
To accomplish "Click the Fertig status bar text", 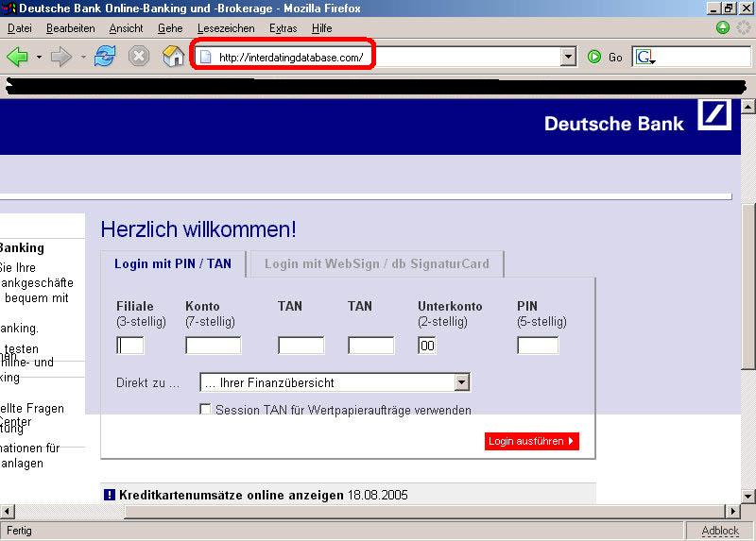I will click(19, 531).
